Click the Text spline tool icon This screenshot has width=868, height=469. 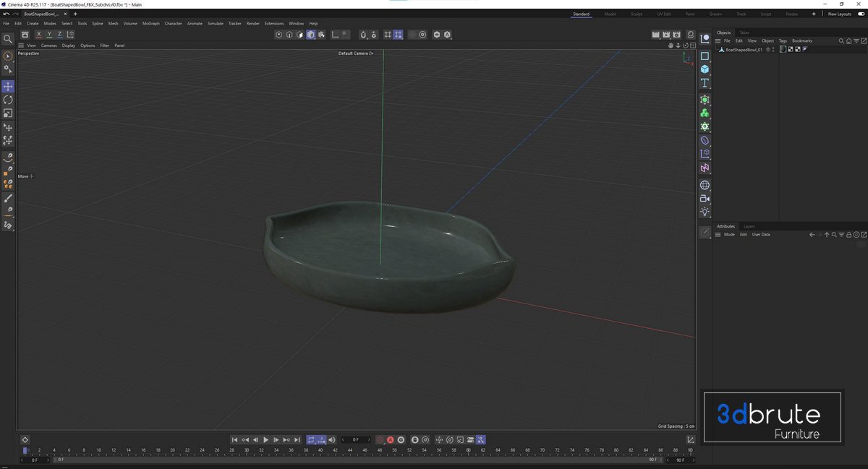coord(705,83)
